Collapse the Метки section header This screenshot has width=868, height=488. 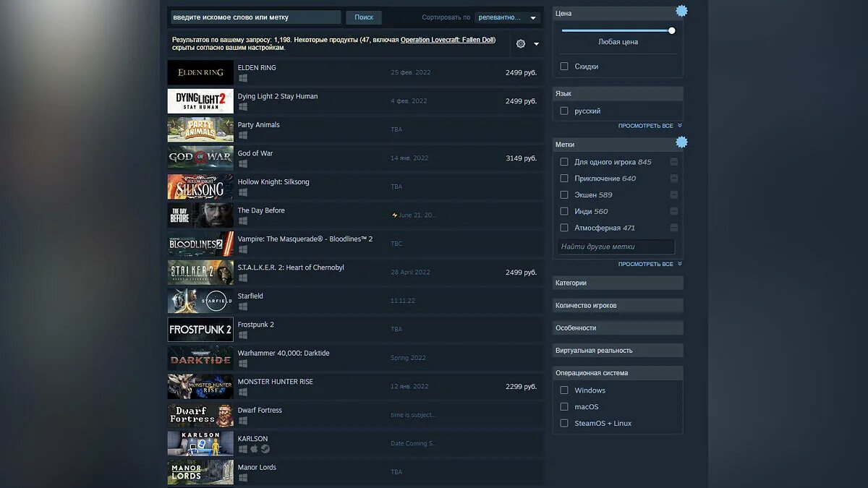pyautogui.click(x=618, y=145)
